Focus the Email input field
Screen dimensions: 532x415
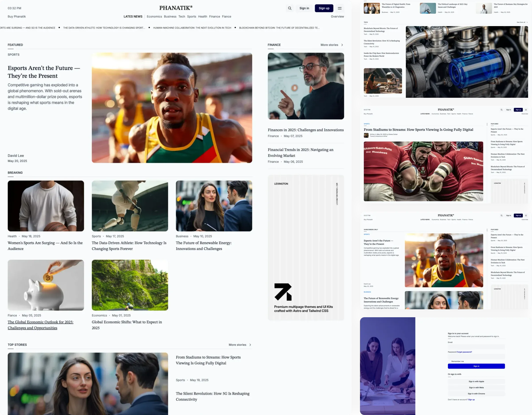tap(476, 347)
